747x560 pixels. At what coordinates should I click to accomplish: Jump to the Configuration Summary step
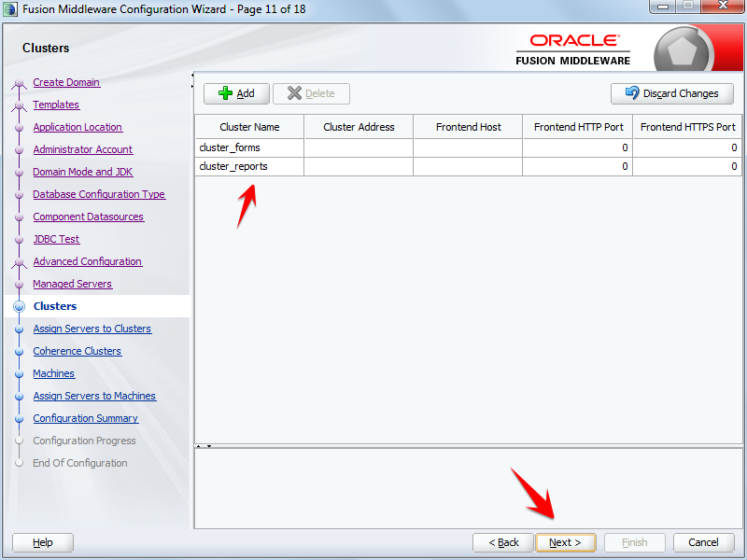click(85, 418)
